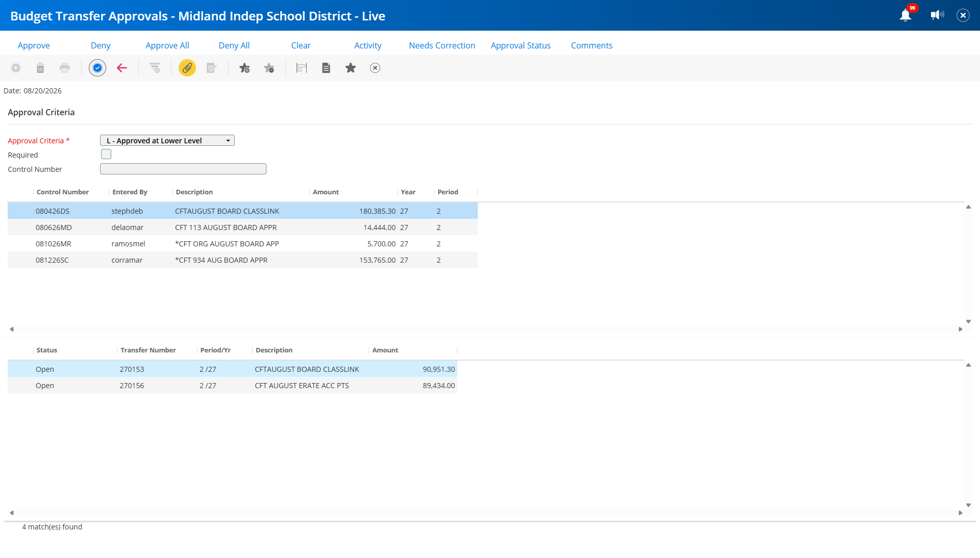980x558 pixels.
Task: Open the Needs Correction menu item
Action: [442, 45]
